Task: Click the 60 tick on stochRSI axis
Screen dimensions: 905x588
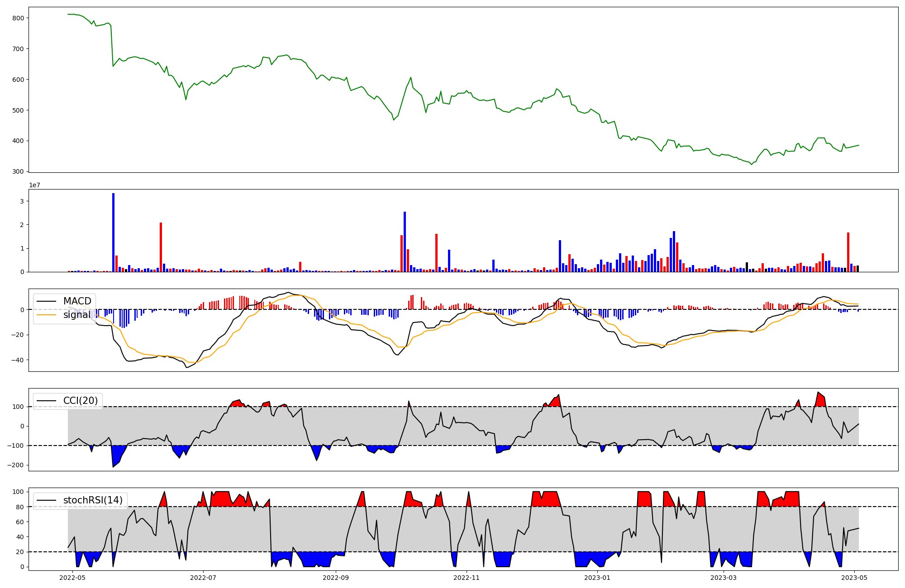Action: coord(20,522)
